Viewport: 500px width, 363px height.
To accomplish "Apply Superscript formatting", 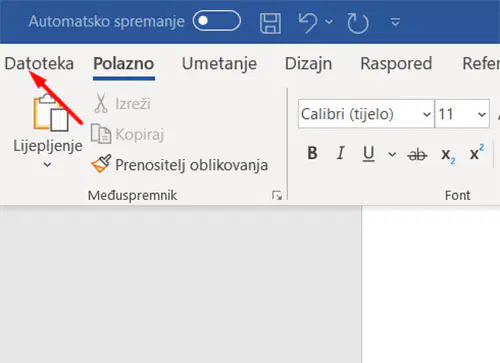I will coord(477,153).
